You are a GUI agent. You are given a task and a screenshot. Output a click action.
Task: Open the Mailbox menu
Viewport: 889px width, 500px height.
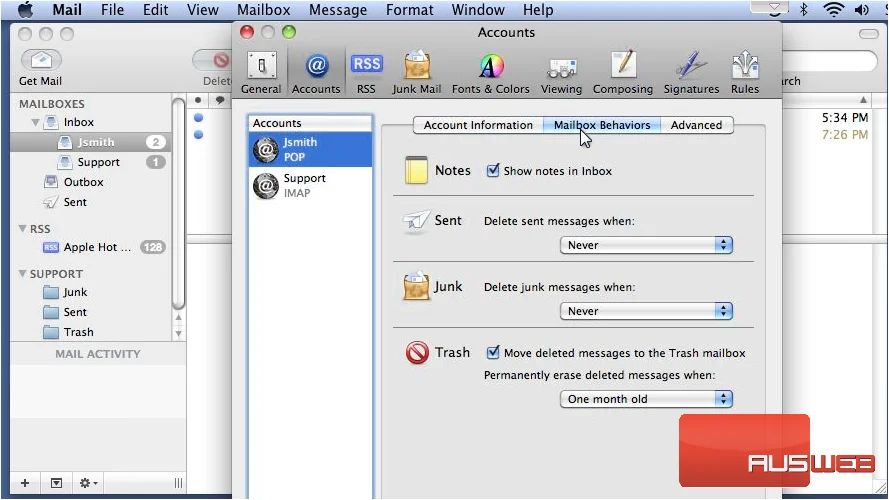pyautogui.click(x=263, y=10)
